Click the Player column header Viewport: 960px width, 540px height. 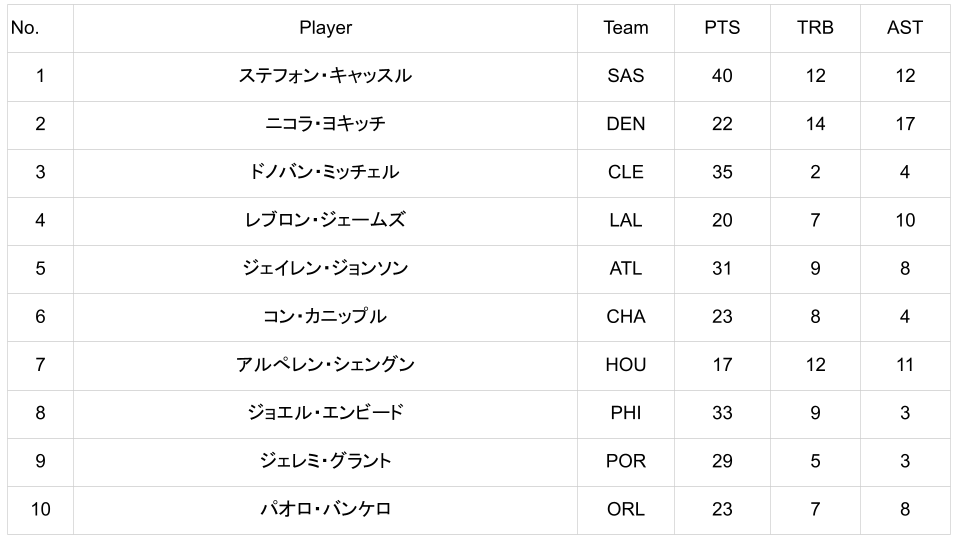325,28
